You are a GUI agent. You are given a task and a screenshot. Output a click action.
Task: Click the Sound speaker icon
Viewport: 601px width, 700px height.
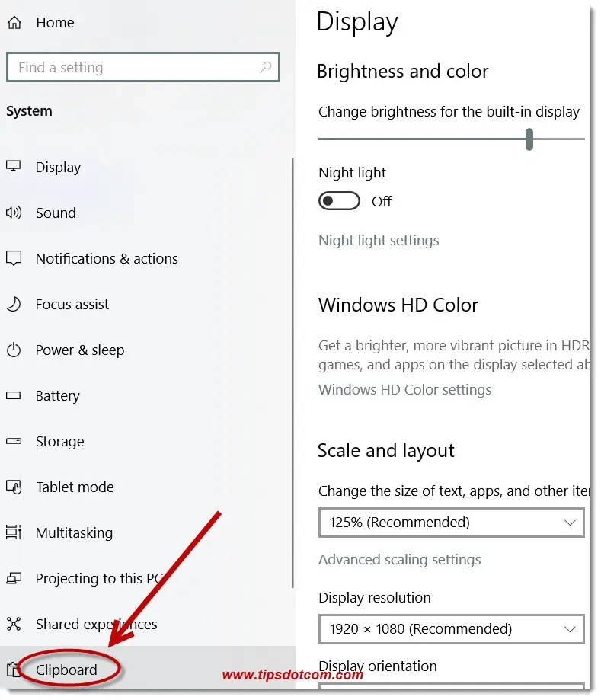(x=14, y=213)
